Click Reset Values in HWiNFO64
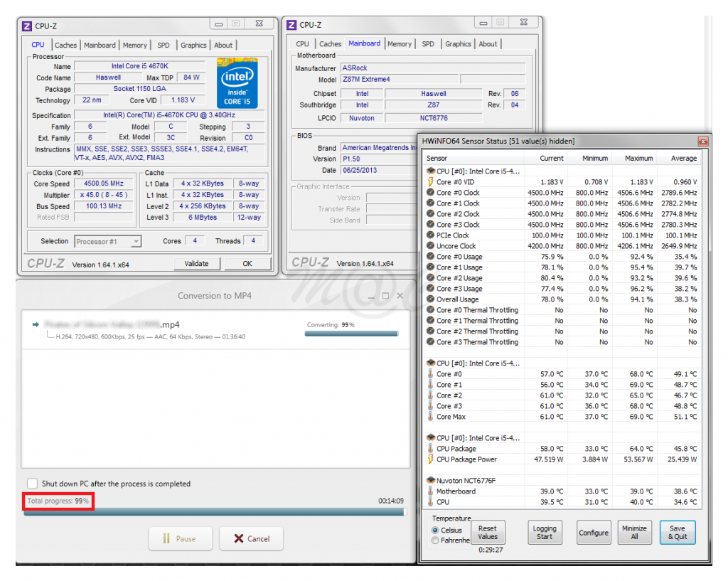 (x=487, y=533)
